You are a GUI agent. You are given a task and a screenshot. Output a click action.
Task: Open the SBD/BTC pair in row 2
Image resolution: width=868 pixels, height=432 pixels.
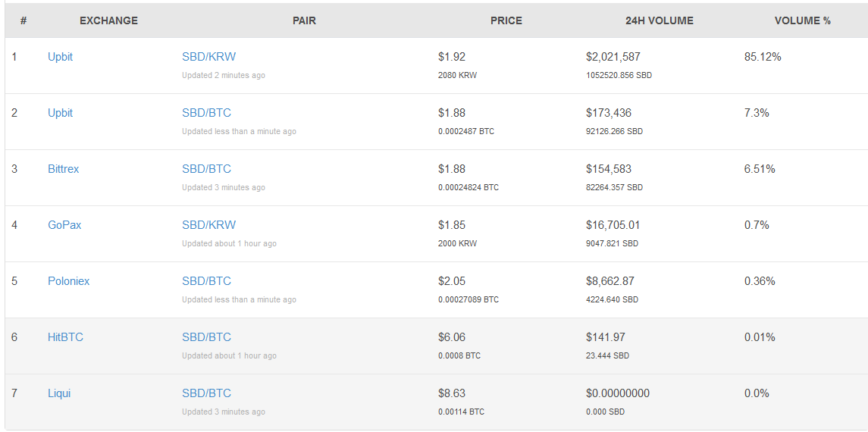click(x=206, y=113)
